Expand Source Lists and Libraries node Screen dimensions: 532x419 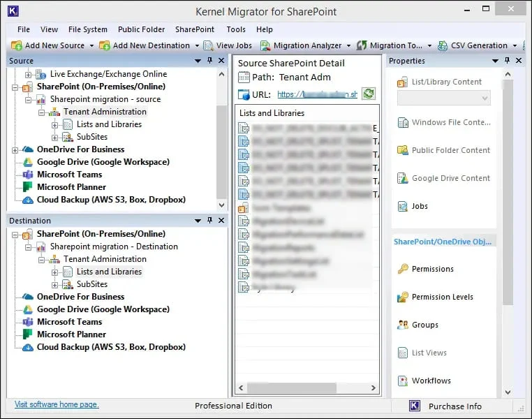pyautogui.click(x=54, y=125)
